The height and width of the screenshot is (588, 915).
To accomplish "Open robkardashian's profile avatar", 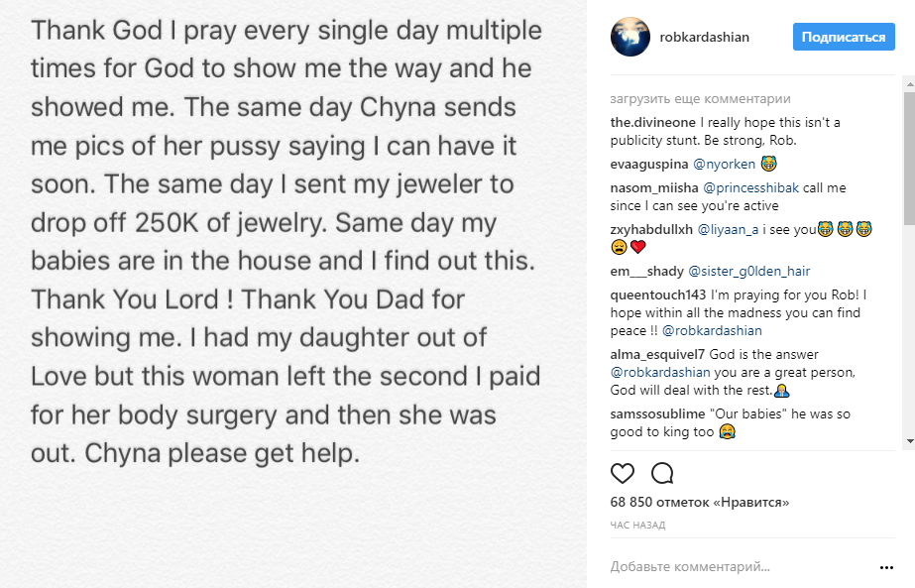I will pos(629,38).
